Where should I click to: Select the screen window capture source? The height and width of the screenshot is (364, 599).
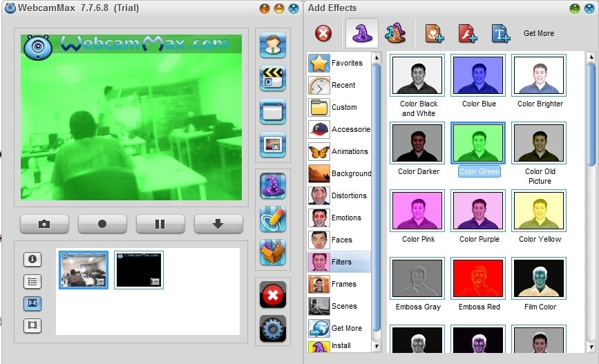pyautogui.click(x=273, y=111)
